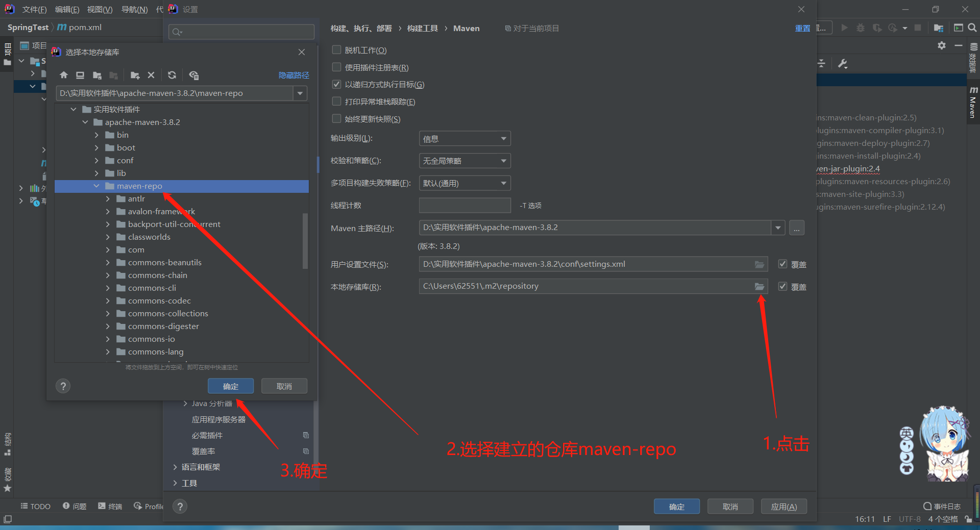This screenshot has height=530, width=980.
Task: Open the 输出级别 dropdown showing 信息
Action: (464, 138)
